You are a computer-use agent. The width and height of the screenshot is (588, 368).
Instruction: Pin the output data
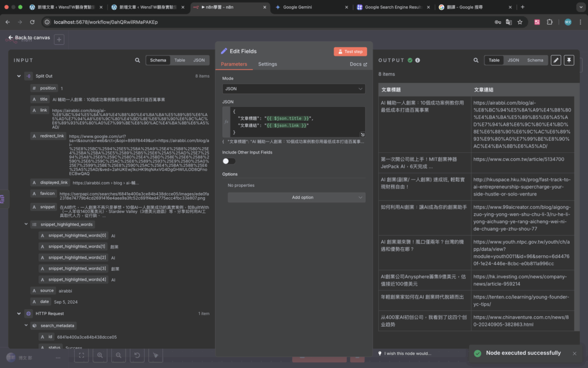pyautogui.click(x=569, y=60)
